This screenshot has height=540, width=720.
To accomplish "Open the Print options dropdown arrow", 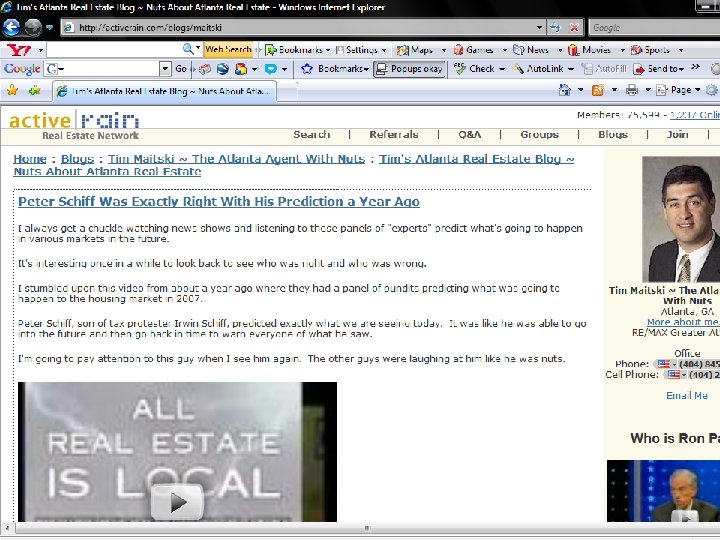I will point(648,90).
